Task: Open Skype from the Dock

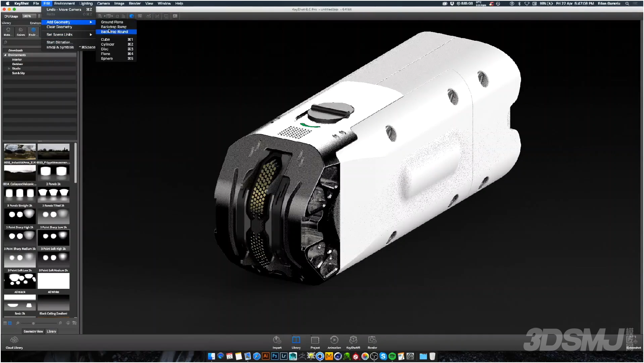Action: click(x=383, y=356)
